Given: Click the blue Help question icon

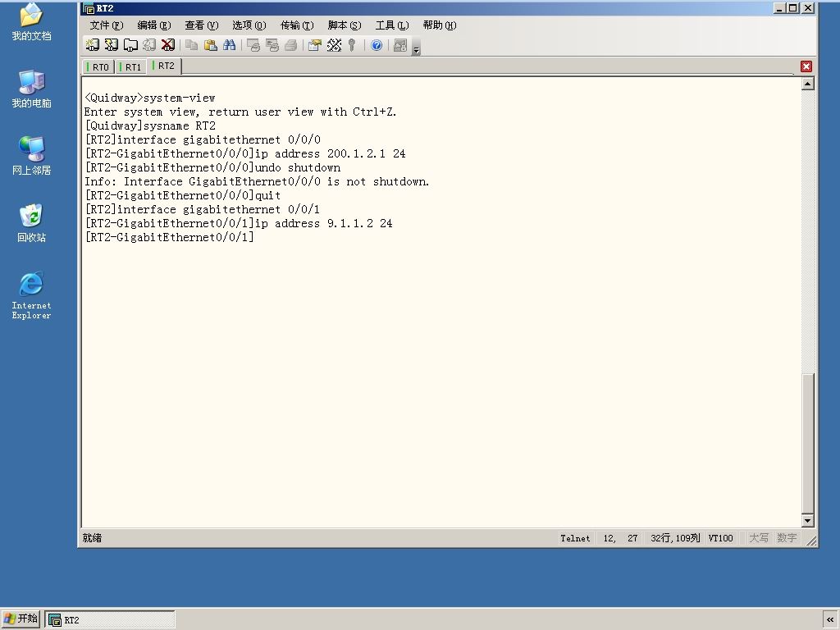Looking at the screenshot, I should click(x=377, y=46).
